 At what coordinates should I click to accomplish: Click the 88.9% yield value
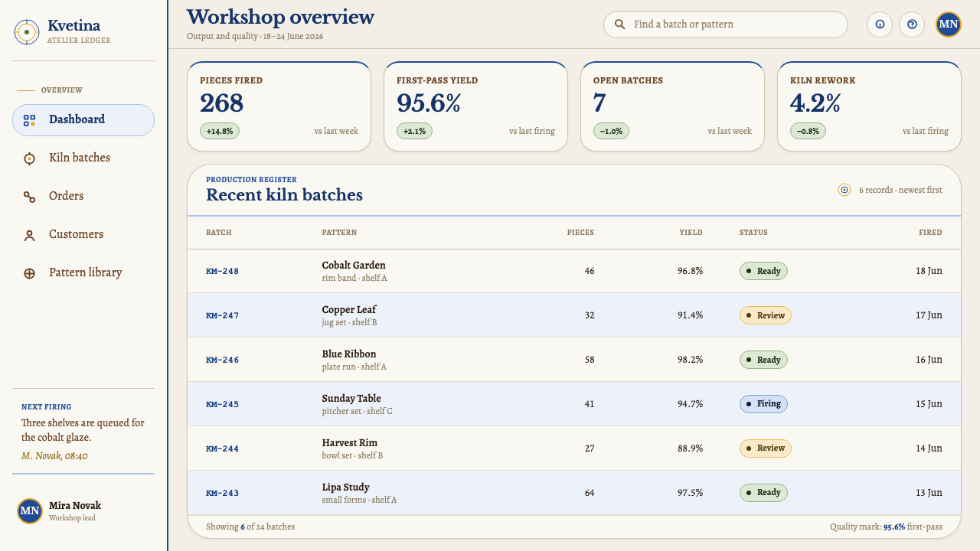point(690,448)
